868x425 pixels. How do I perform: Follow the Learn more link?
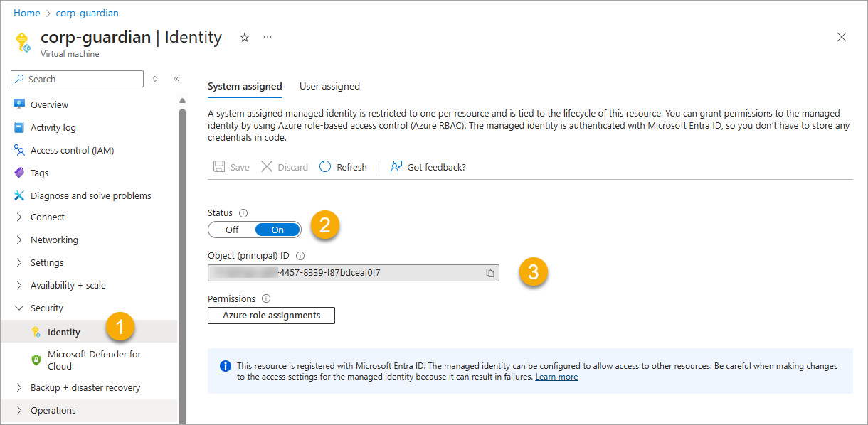[556, 377]
